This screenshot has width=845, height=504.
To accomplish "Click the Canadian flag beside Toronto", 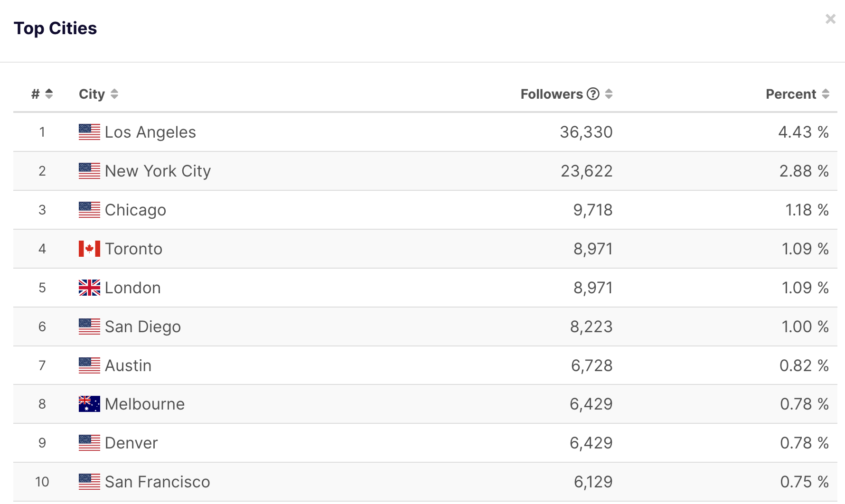I will tap(89, 249).
